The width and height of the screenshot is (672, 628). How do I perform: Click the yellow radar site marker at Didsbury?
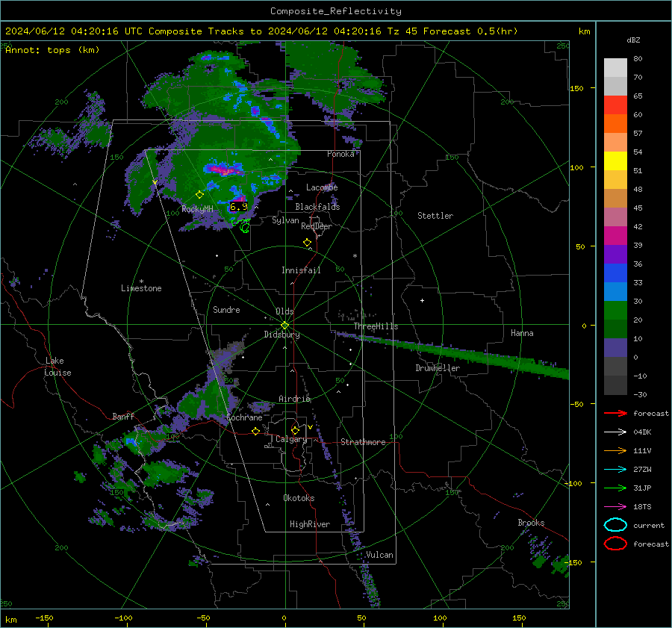click(x=284, y=325)
